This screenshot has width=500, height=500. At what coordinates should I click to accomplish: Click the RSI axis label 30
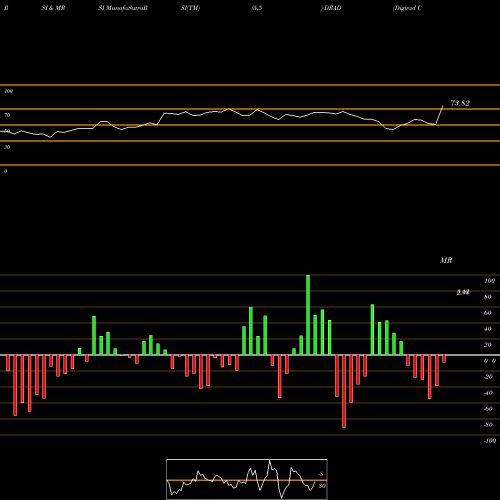[x=7, y=147]
